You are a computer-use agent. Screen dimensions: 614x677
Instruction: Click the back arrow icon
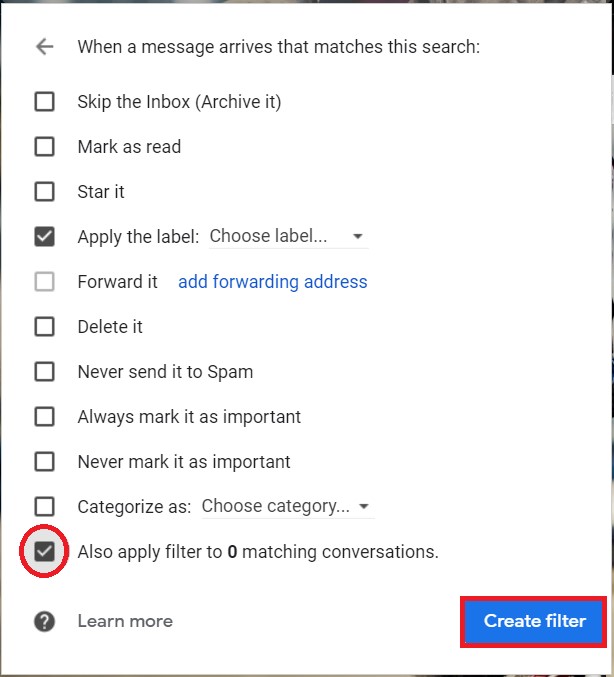pos(44,47)
